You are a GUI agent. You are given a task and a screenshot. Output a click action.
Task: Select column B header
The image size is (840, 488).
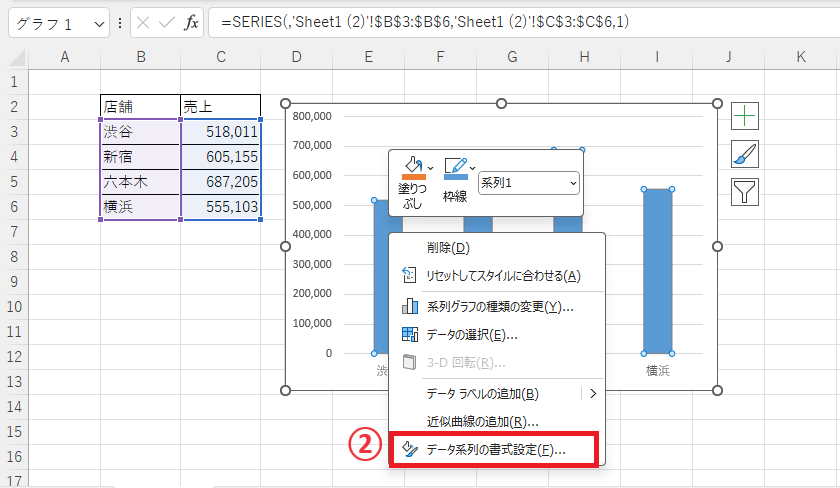point(140,57)
